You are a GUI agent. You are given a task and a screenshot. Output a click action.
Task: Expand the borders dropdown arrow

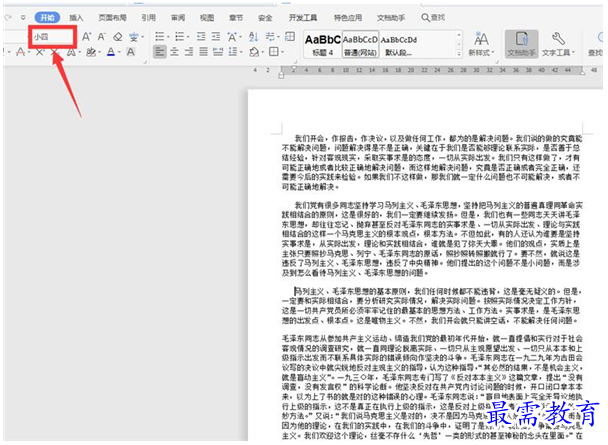pos(283,52)
